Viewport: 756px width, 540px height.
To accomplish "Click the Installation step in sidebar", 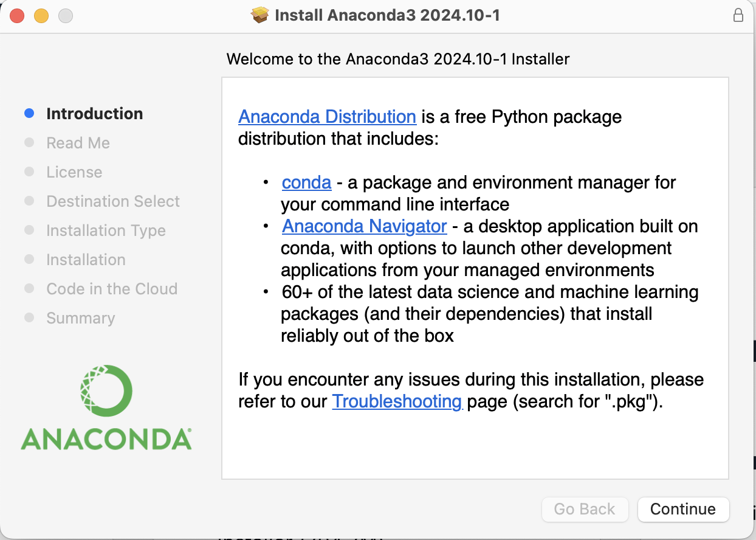I will 86,260.
